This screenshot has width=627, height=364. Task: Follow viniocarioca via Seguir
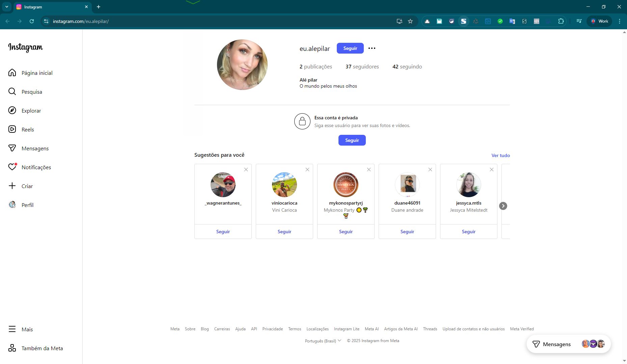284,232
